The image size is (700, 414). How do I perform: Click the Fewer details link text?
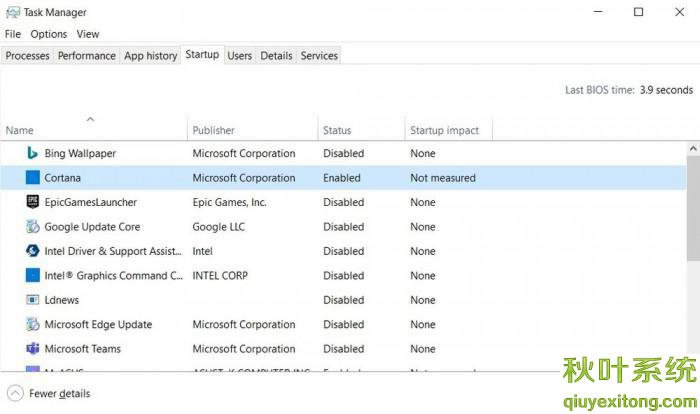pos(59,393)
